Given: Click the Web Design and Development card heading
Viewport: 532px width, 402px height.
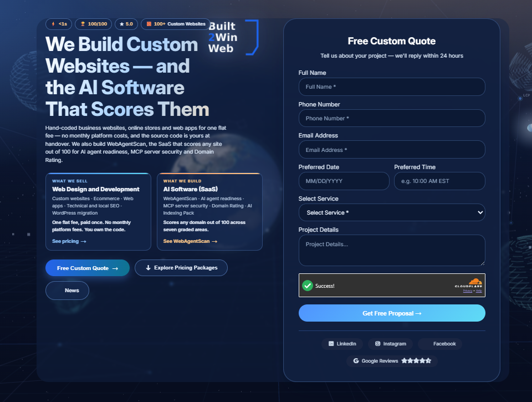Looking at the screenshot, I should tap(96, 189).
